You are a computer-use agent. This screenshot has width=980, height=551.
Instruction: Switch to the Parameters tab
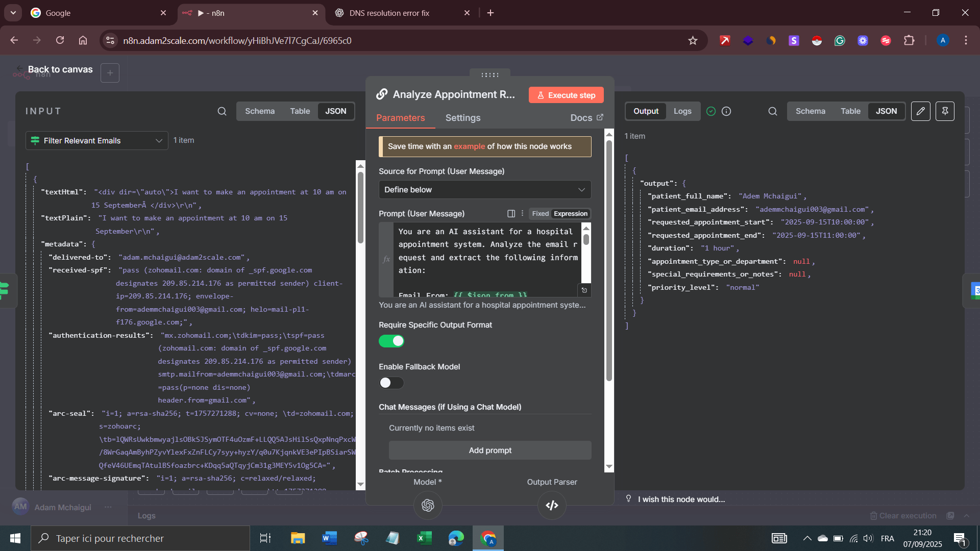[400, 118]
